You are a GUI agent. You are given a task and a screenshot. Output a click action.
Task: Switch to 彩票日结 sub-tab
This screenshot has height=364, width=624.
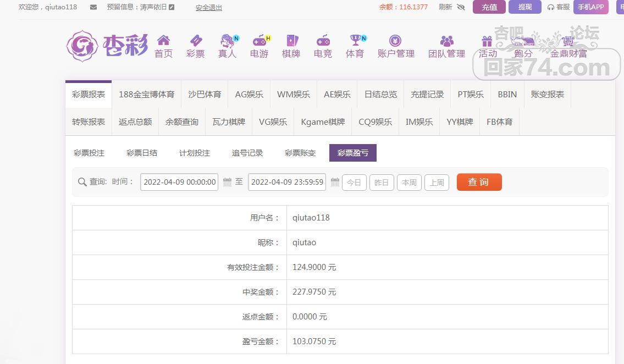(142, 153)
